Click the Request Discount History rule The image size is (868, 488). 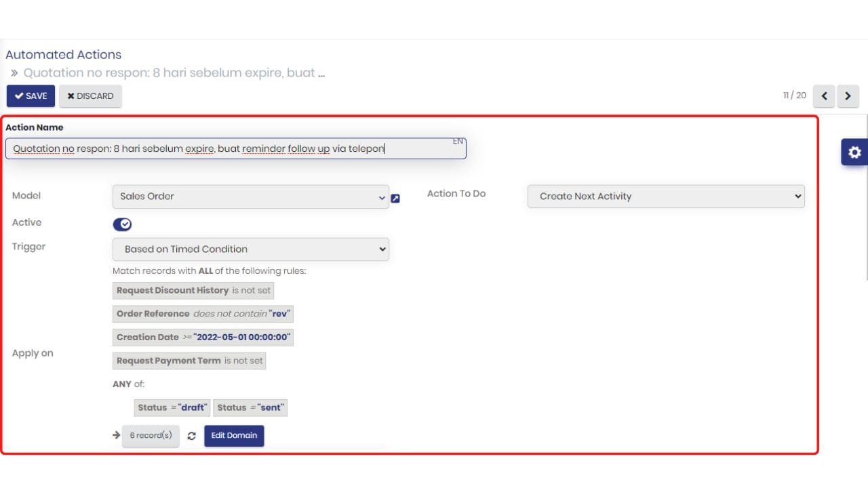pyautogui.click(x=193, y=291)
